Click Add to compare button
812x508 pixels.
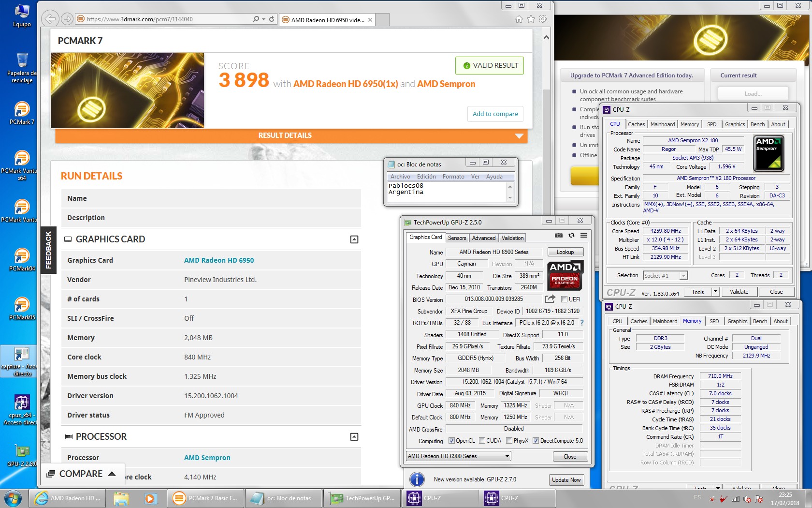click(x=495, y=114)
